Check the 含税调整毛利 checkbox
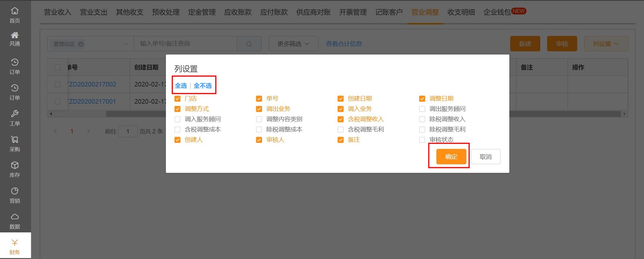Image resolution: width=644 pixels, height=259 pixels. [340, 129]
